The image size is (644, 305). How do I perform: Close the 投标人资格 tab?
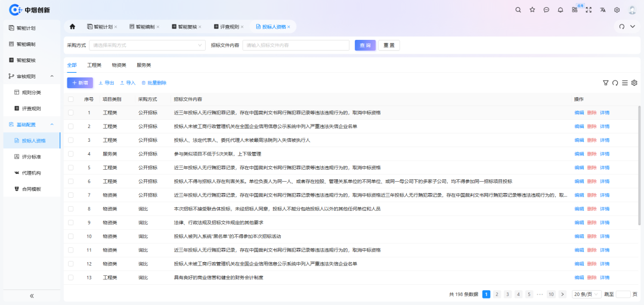[x=289, y=27]
